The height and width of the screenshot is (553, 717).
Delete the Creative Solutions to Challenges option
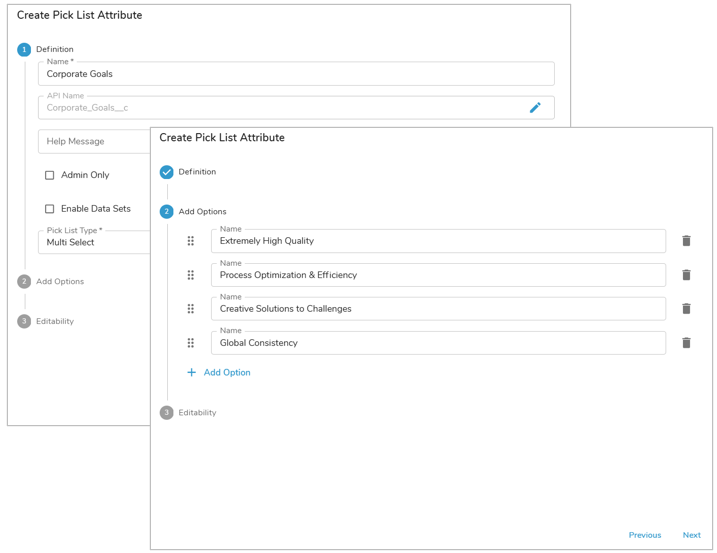686,309
